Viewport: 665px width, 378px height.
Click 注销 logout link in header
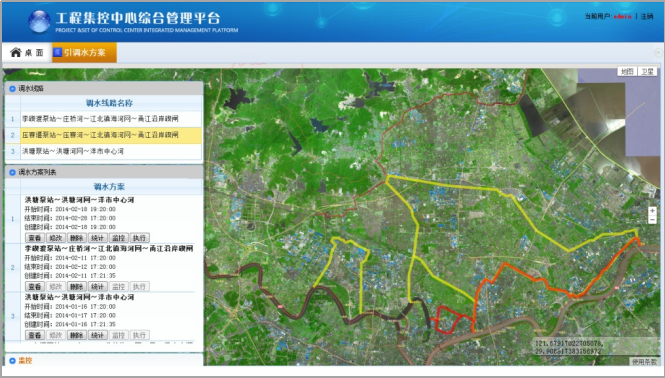[647, 16]
